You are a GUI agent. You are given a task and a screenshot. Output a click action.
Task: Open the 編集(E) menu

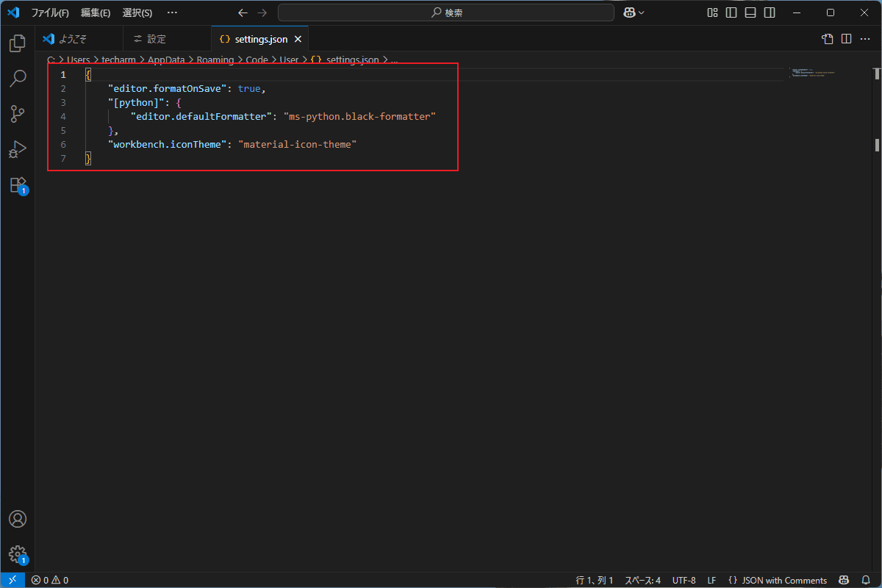96,12
